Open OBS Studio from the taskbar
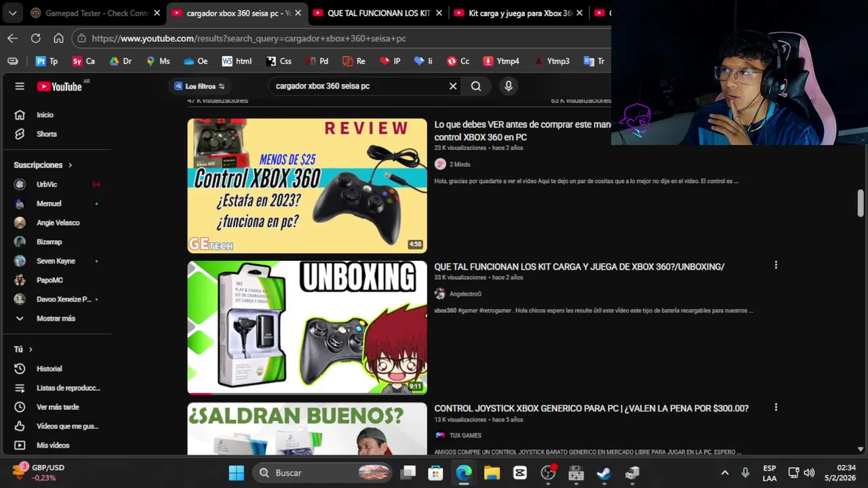This screenshot has width=868, height=488. click(x=548, y=472)
